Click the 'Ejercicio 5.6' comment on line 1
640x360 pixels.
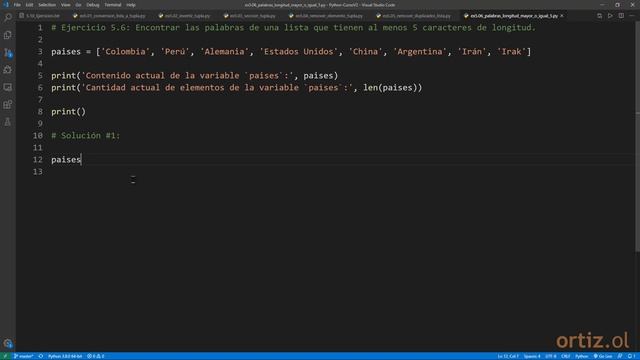293,28
